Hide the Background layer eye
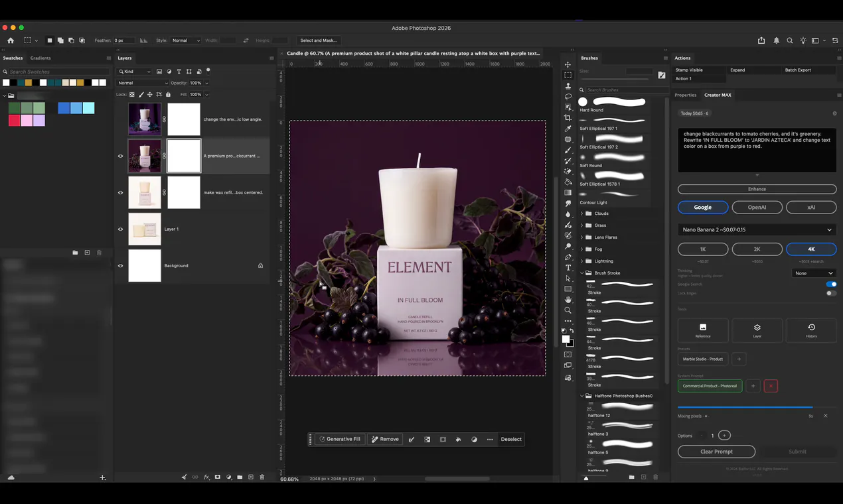The width and height of the screenshot is (843, 504). coord(120,265)
